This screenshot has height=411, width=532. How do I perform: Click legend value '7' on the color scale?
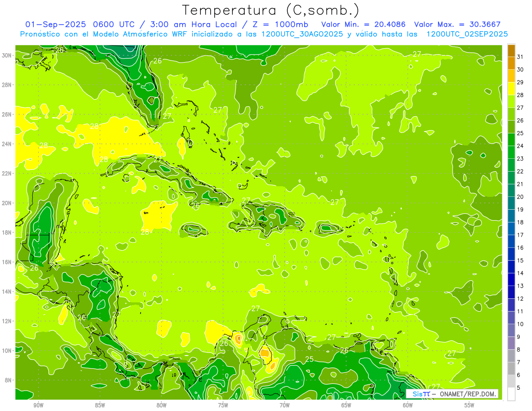519,362
